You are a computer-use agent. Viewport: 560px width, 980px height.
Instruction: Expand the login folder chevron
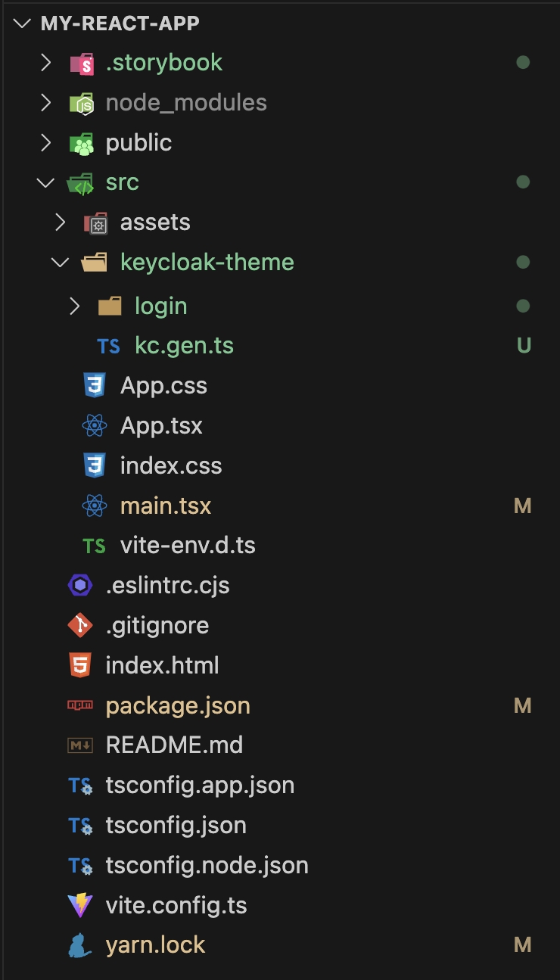pos(75,306)
